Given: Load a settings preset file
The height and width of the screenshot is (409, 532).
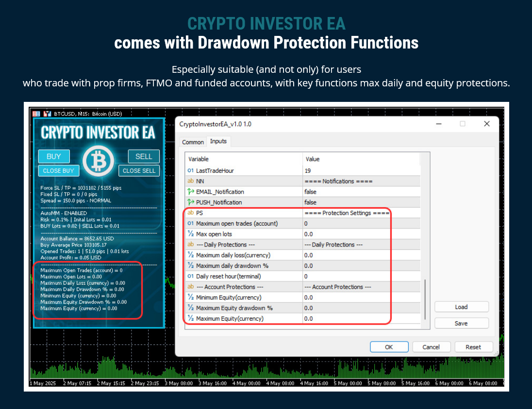Looking at the screenshot, I should pos(462,307).
